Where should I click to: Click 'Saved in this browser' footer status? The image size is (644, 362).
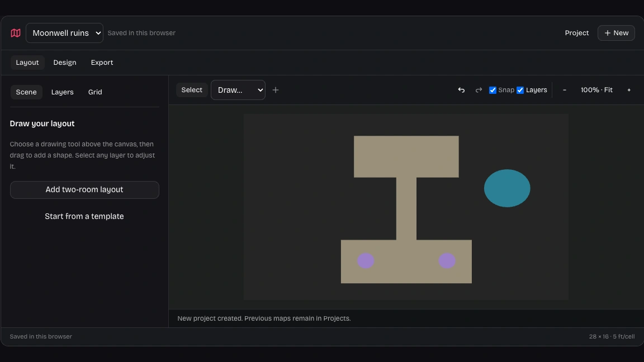point(41,336)
